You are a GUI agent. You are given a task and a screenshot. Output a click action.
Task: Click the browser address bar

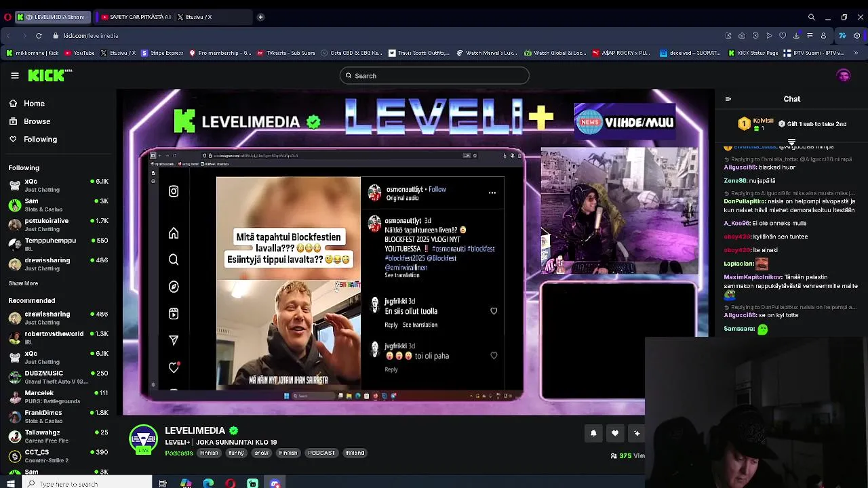pos(380,36)
